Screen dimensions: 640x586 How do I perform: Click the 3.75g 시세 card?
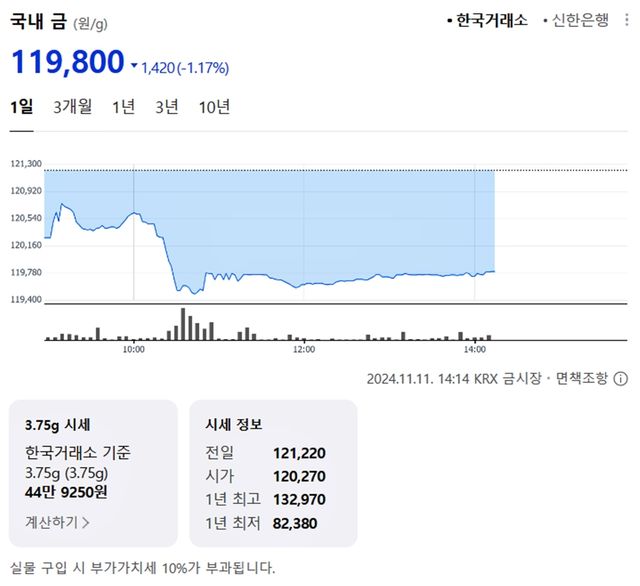(x=93, y=473)
